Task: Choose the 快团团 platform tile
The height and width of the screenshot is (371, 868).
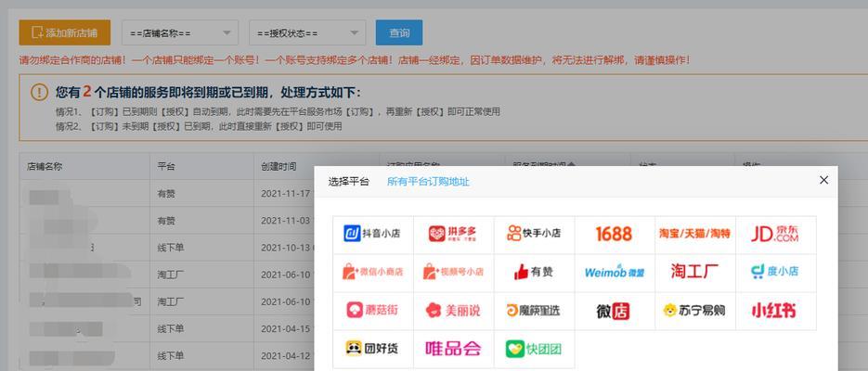Action: (x=534, y=349)
